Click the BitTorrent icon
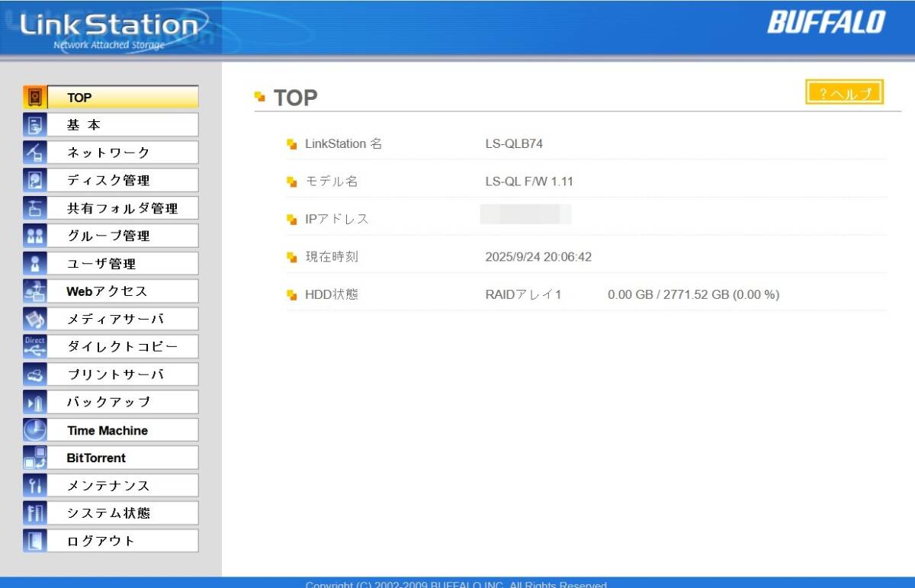 (x=35, y=458)
